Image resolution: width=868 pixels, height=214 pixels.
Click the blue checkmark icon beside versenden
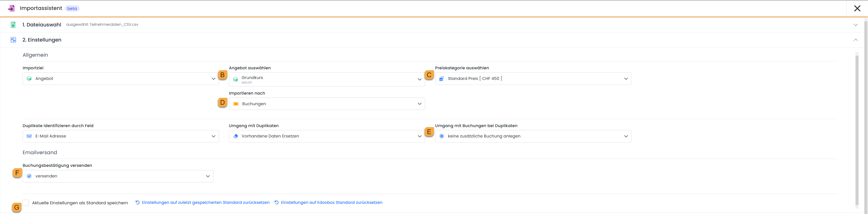click(29, 176)
